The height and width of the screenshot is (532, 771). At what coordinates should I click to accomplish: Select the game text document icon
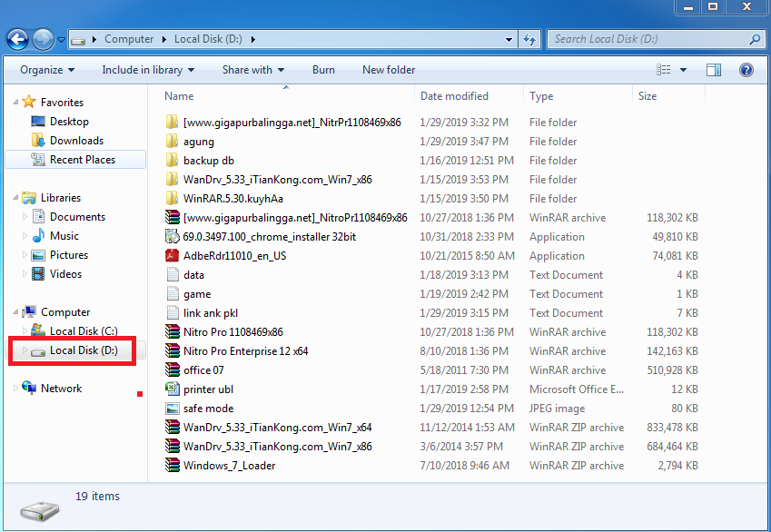point(173,294)
